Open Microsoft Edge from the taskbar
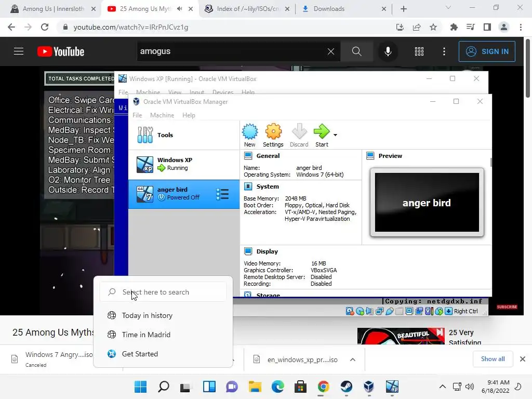532x399 pixels. point(277,387)
